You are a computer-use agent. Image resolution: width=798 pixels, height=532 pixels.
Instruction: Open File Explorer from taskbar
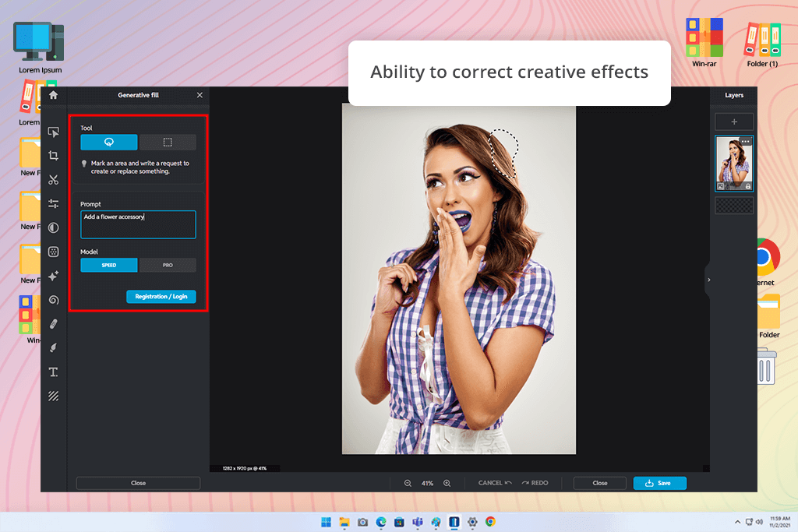(344, 522)
